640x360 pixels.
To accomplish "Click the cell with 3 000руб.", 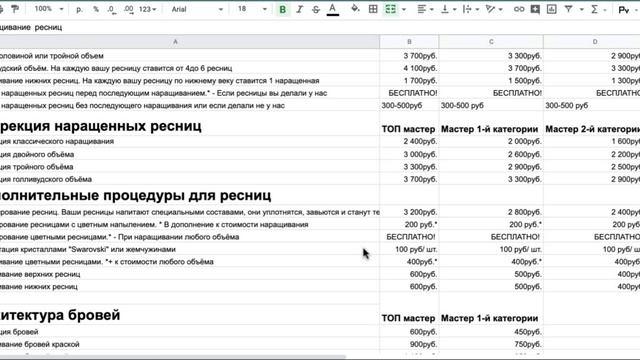I will coord(409,154).
